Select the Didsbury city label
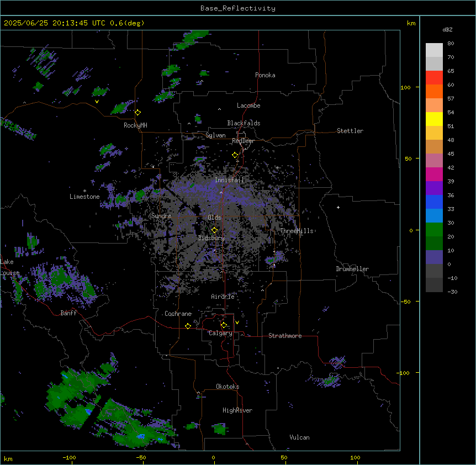The image size is (476, 465). (211, 238)
